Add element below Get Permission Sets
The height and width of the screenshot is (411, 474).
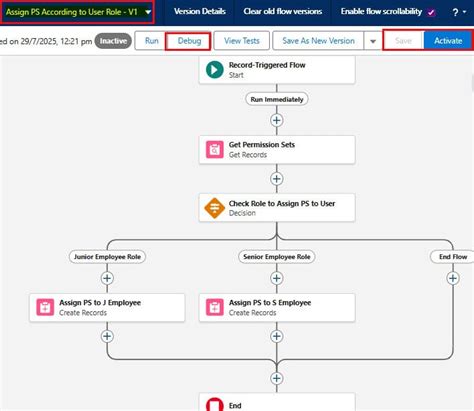click(277, 179)
